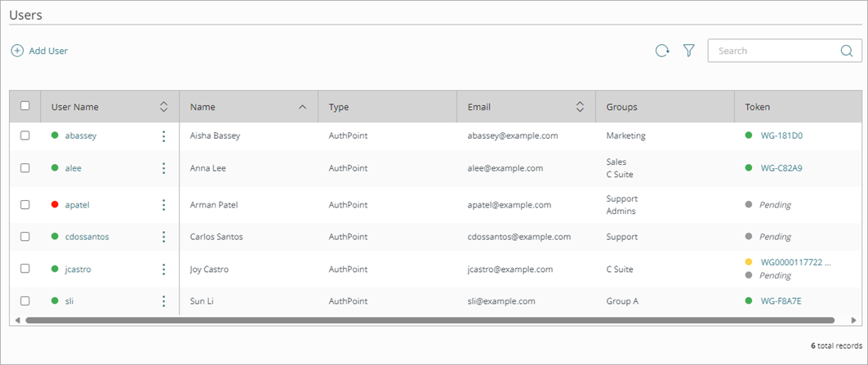
Task: Click the Groups column header
Action: tap(621, 107)
